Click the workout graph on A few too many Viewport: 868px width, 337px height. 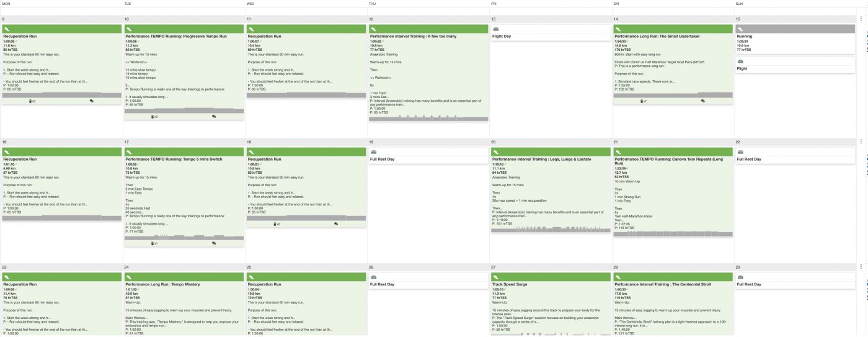(x=428, y=118)
